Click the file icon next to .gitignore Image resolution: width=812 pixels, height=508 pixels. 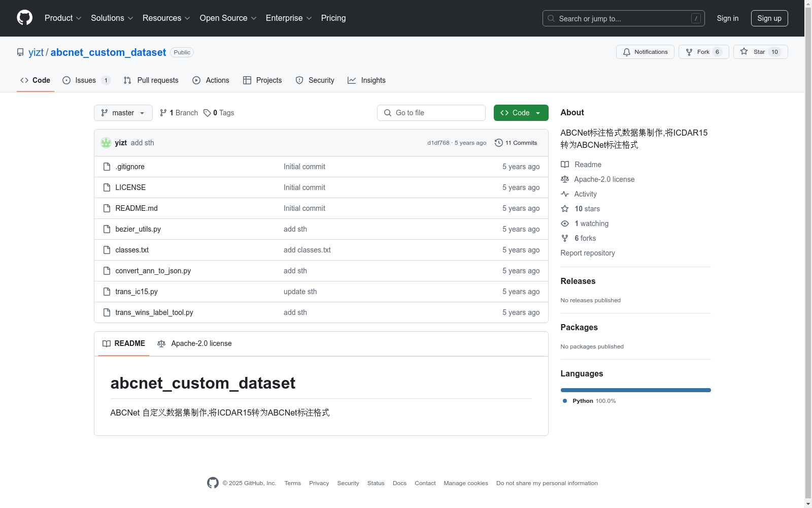pos(107,167)
